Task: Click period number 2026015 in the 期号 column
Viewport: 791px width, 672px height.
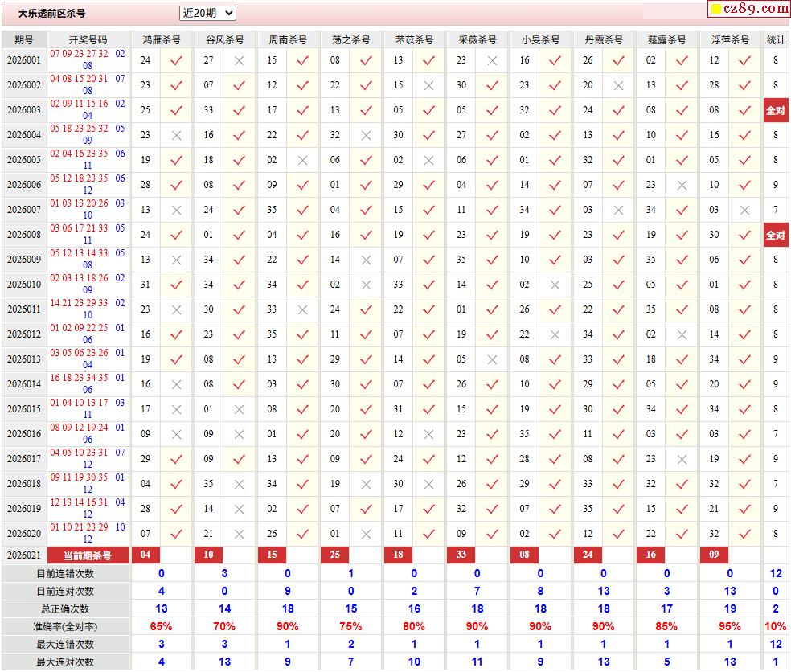Action: (24, 409)
